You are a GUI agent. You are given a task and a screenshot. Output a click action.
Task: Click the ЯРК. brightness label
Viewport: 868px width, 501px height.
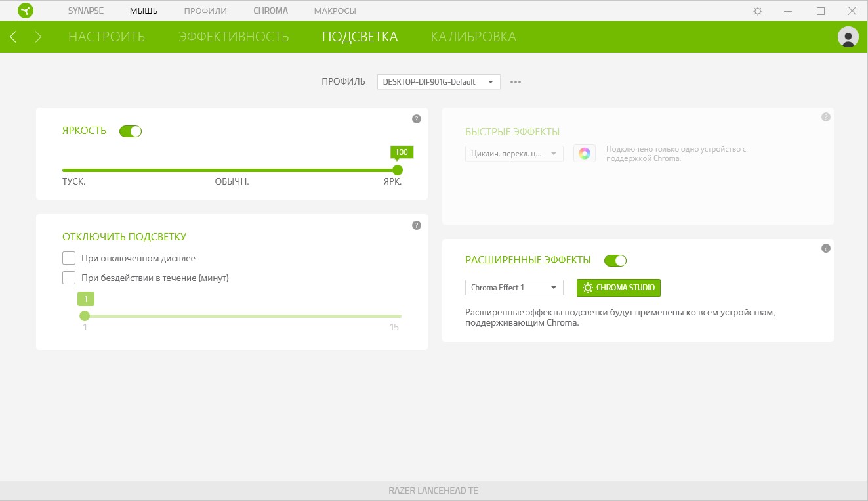(392, 182)
